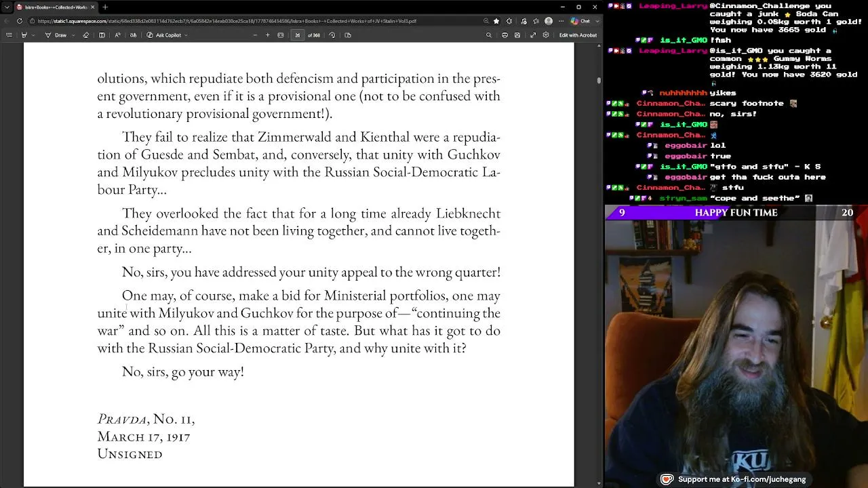Zoom out of the PDF page
Viewport: 868px width, 488px height.
point(255,35)
